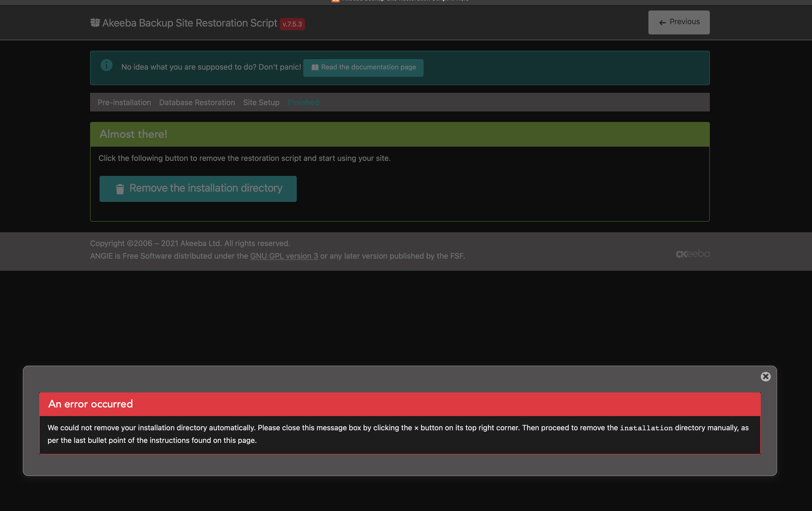The height and width of the screenshot is (511, 812).
Task: Click the An error occurred heading
Action: point(90,404)
